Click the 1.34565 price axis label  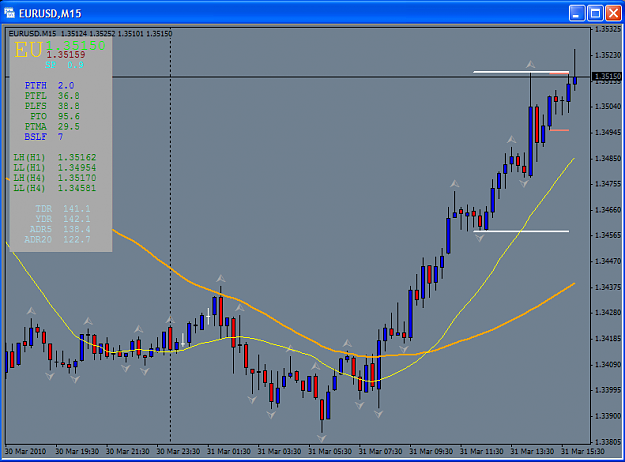[x=608, y=235]
